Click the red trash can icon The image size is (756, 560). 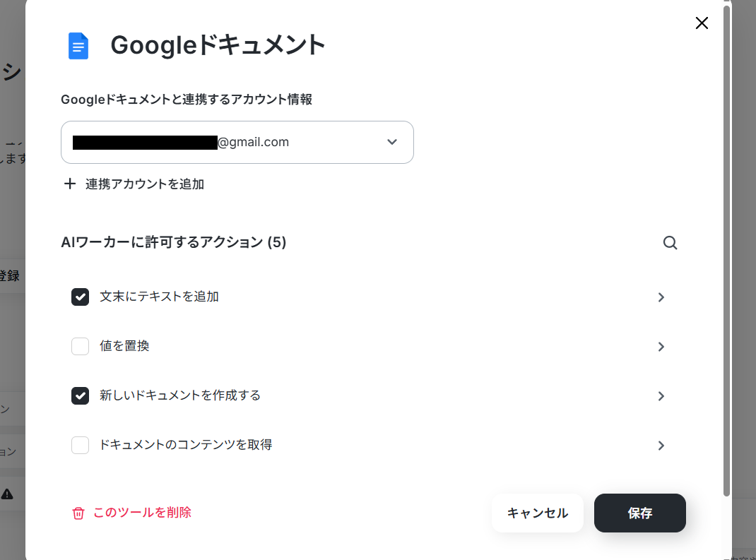[x=78, y=513]
